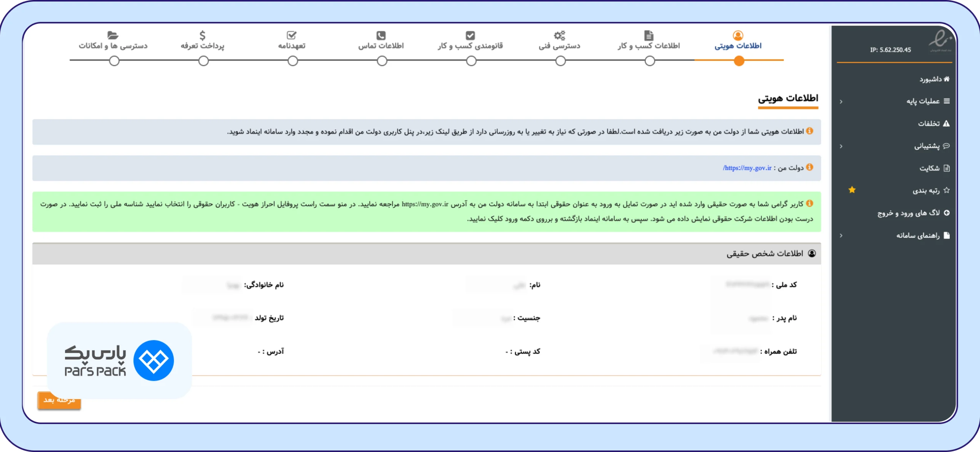
Task: Click the yellow star in رتبه بندی row
Action: pos(852,190)
